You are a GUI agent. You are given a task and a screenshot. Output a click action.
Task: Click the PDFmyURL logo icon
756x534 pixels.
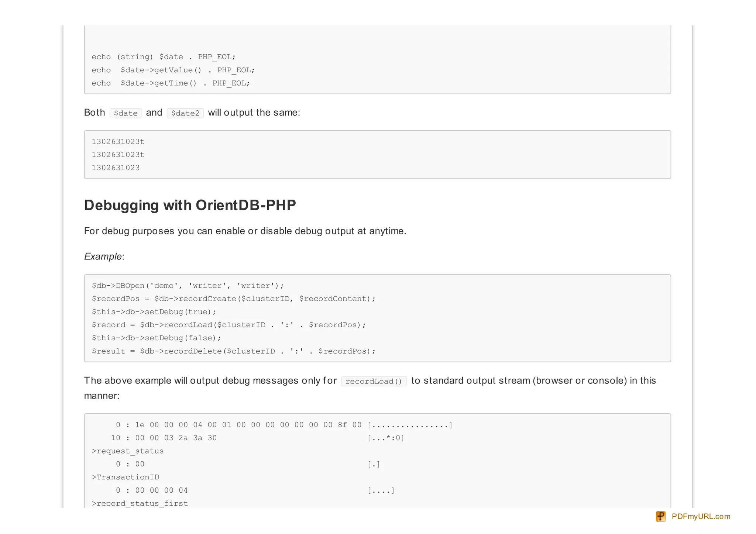click(660, 516)
